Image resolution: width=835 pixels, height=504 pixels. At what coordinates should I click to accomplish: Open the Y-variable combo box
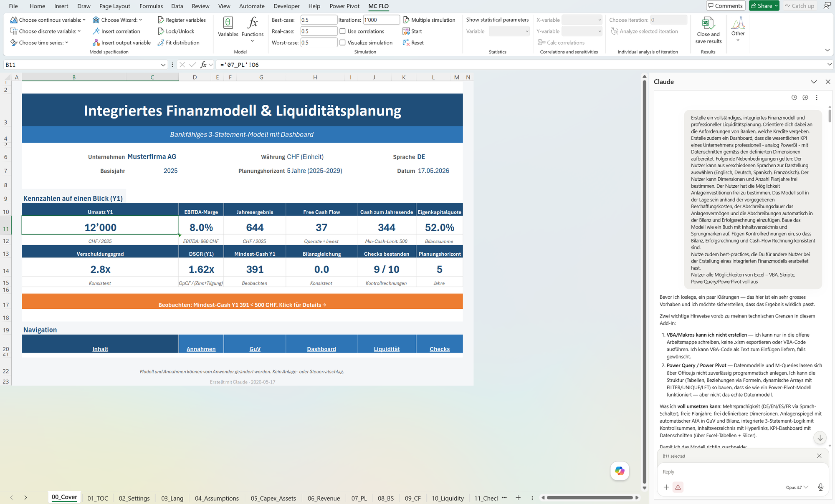582,31
